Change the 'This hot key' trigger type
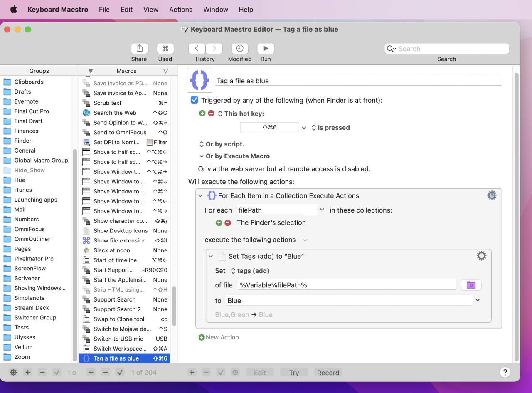Viewport: 532px width, 393px height. click(x=241, y=114)
